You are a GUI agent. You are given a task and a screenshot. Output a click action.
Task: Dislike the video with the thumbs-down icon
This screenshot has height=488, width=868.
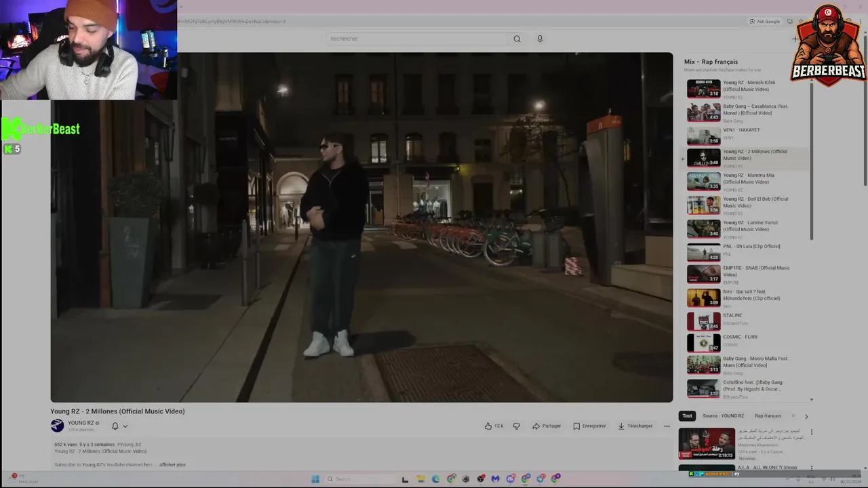(517, 426)
